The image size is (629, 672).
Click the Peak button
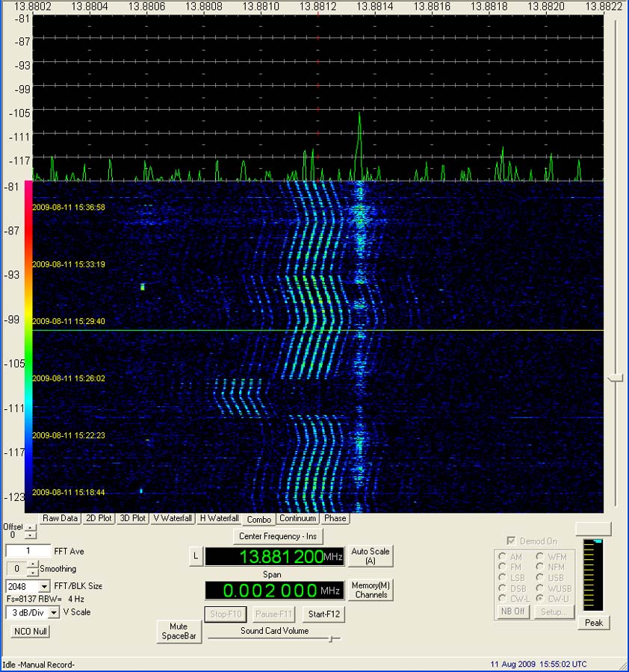593,622
